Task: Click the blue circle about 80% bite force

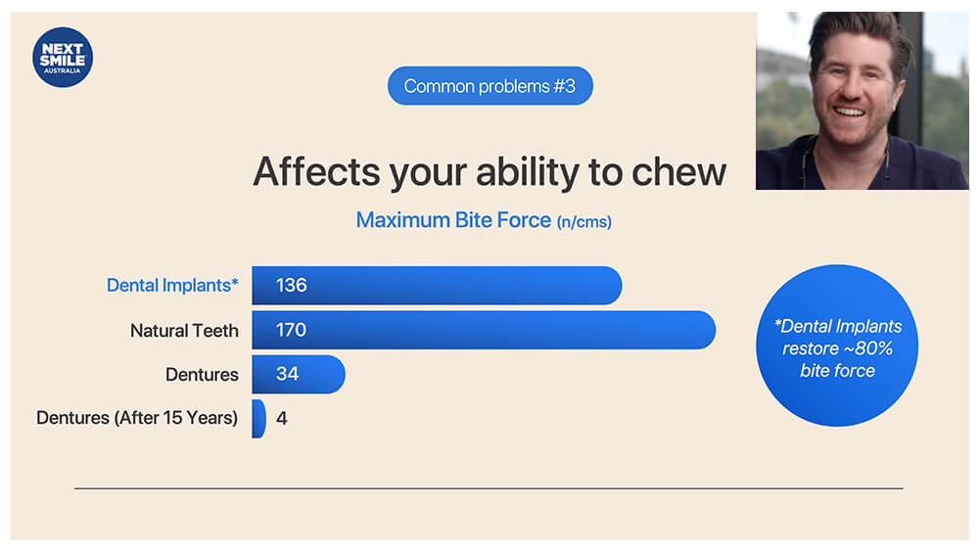Action: 837,345
